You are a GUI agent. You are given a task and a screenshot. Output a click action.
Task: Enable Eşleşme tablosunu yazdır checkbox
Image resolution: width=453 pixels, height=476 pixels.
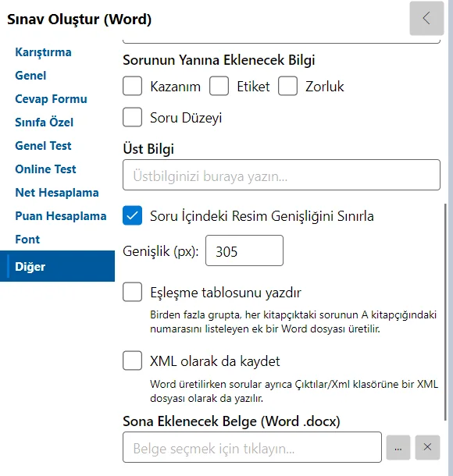[133, 292]
